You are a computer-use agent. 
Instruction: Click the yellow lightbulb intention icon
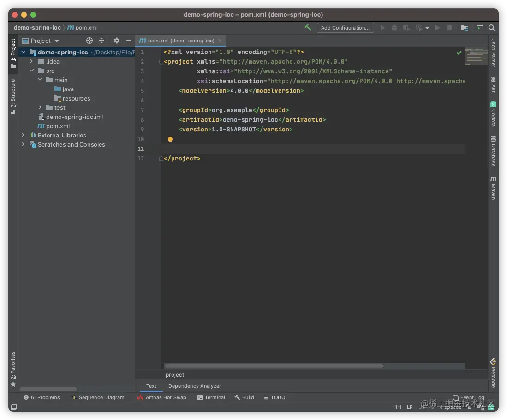(170, 140)
